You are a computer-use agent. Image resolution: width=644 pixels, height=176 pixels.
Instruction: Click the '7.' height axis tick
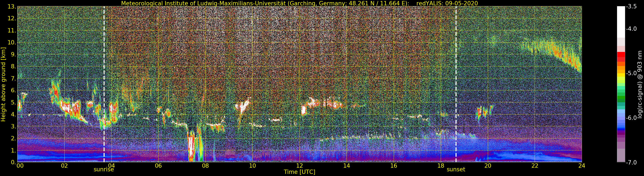pos(13,78)
